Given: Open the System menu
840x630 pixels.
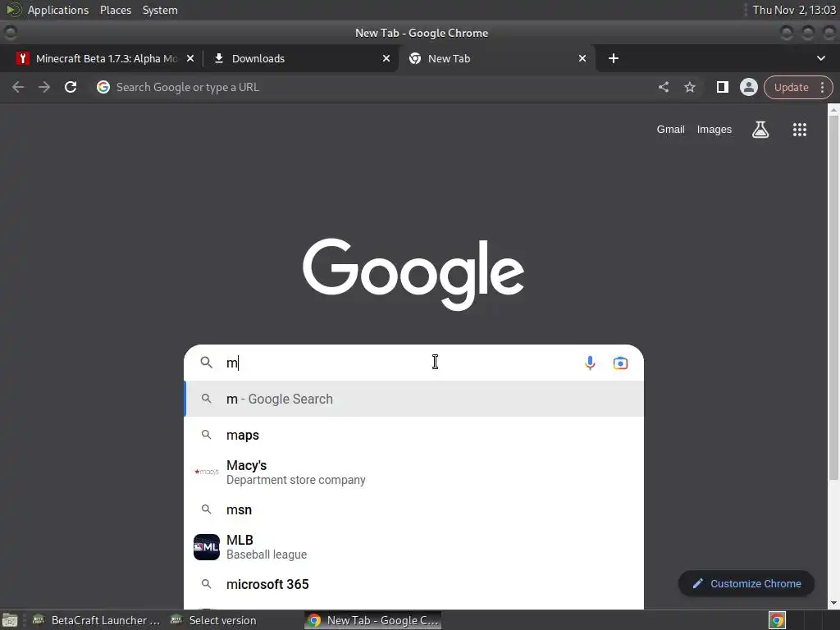Looking at the screenshot, I should click(x=160, y=10).
